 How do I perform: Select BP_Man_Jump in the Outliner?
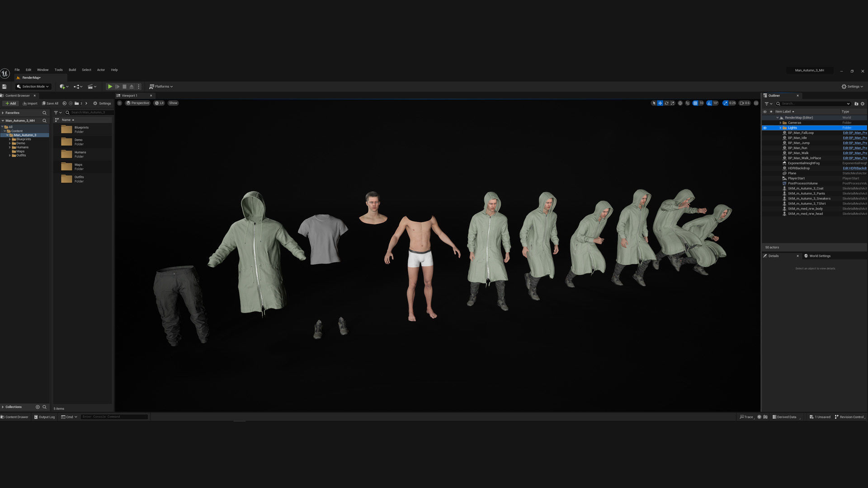coord(799,143)
